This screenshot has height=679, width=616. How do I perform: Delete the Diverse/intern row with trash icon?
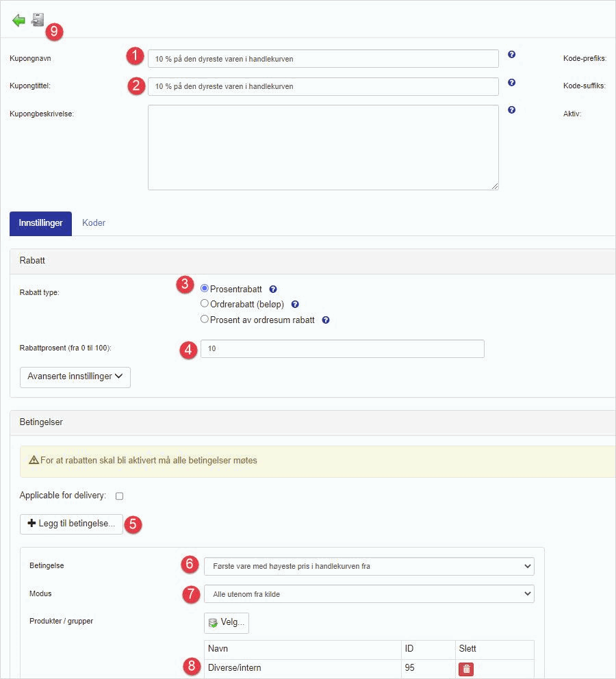tap(466, 669)
